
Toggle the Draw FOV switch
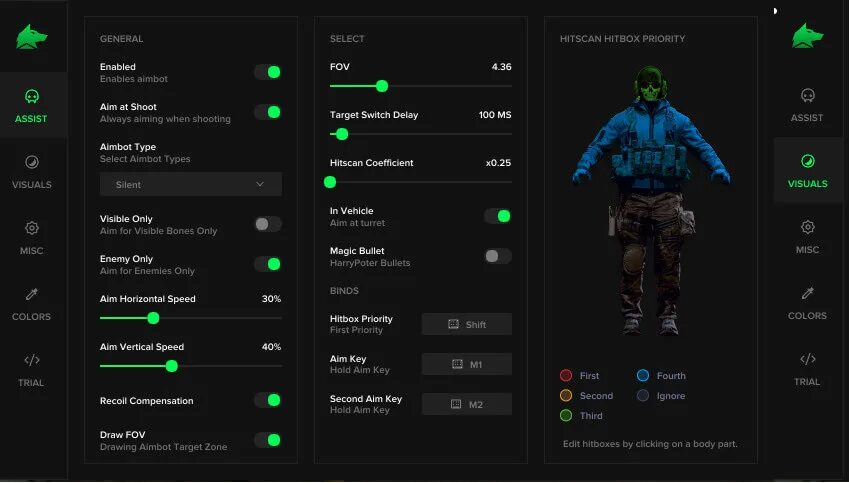pyautogui.click(x=268, y=440)
